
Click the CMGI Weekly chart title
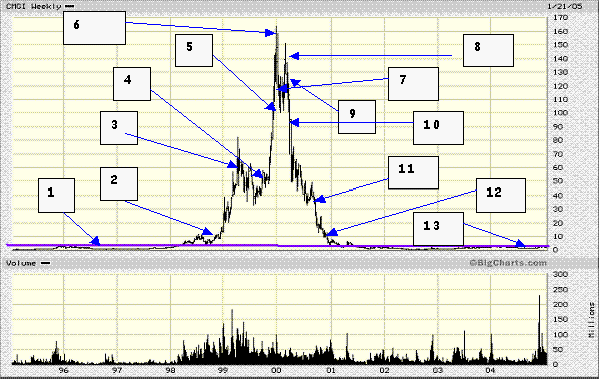(x=33, y=6)
